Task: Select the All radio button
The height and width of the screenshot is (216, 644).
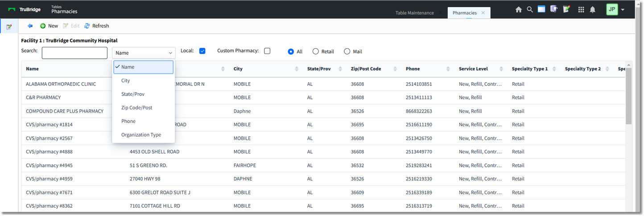Action: (291, 51)
